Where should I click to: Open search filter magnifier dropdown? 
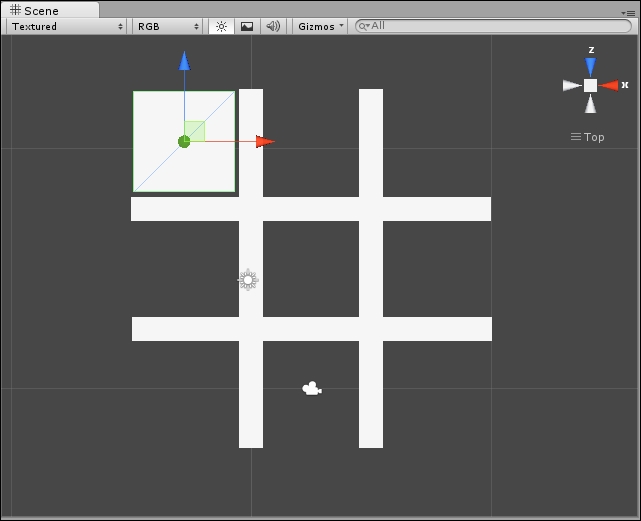pos(364,27)
